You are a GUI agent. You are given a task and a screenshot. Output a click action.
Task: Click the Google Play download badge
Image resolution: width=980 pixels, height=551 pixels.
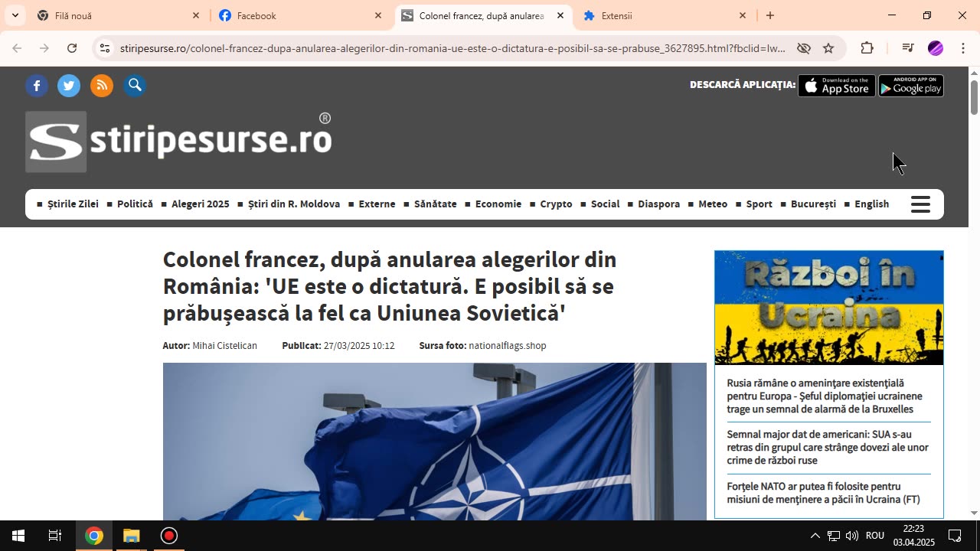click(x=911, y=86)
